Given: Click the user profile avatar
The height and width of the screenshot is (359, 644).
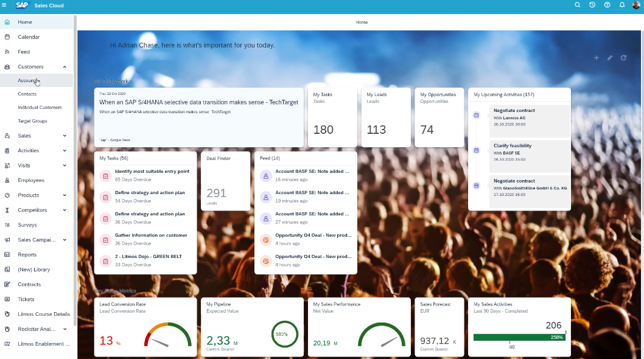Looking at the screenshot, I should tap(637, 5).
